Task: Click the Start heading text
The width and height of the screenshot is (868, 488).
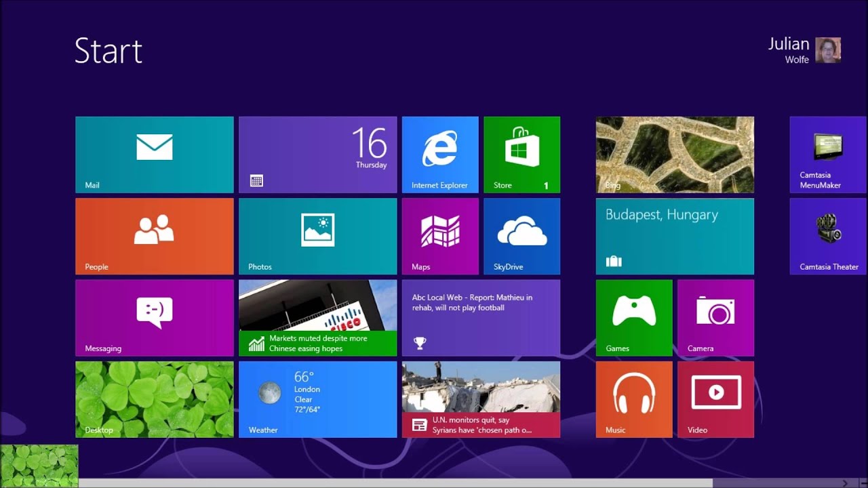Action: [x=108, y=51]
